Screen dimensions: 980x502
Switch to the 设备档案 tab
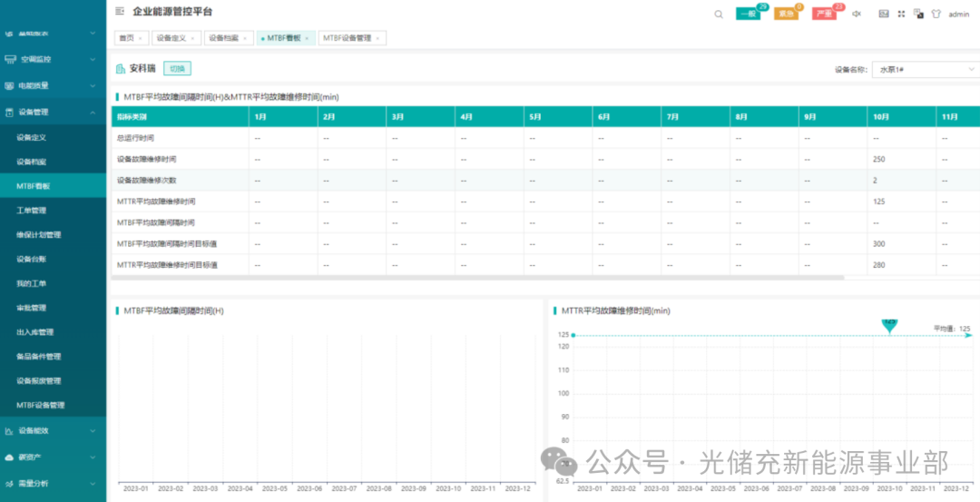click(229, 38)
